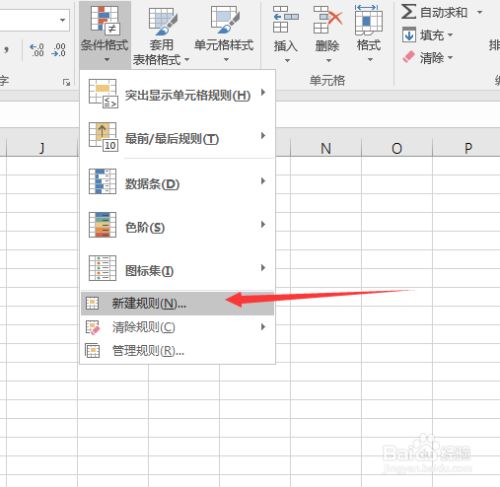This screenshot has width=500, height=487.
Task: Open the 插入 dropdown arrow
Action: tap(287, 61)
